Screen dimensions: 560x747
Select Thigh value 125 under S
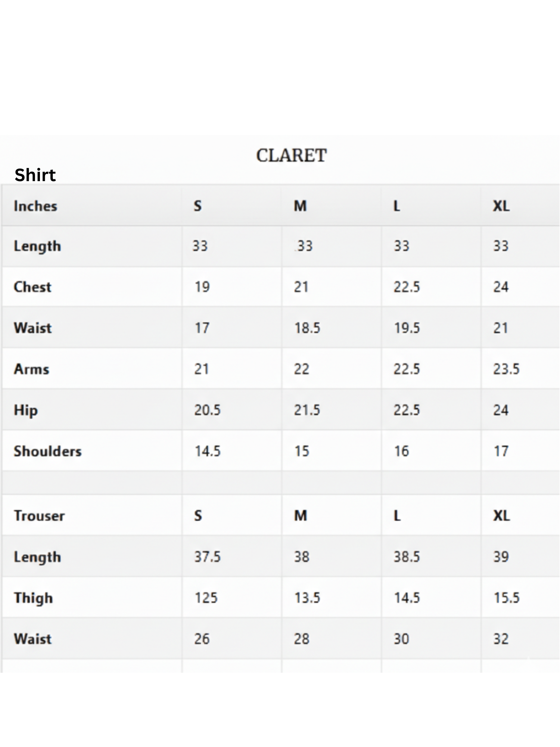tap(206, 598)
